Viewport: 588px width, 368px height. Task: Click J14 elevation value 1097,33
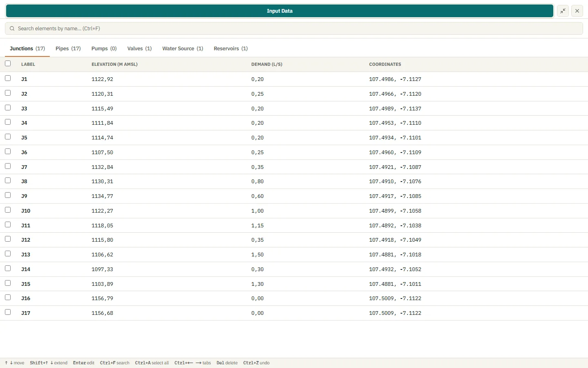(102, 269)
